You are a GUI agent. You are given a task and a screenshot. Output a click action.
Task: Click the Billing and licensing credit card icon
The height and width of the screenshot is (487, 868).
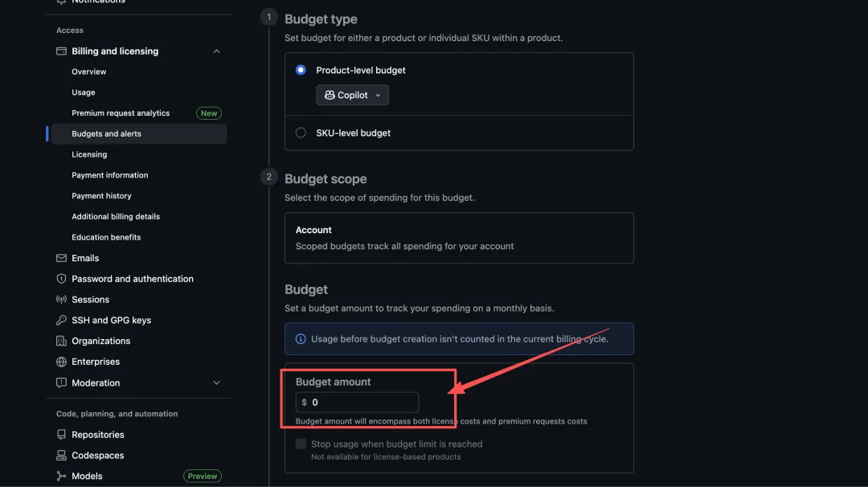click(x=61, y=51)
